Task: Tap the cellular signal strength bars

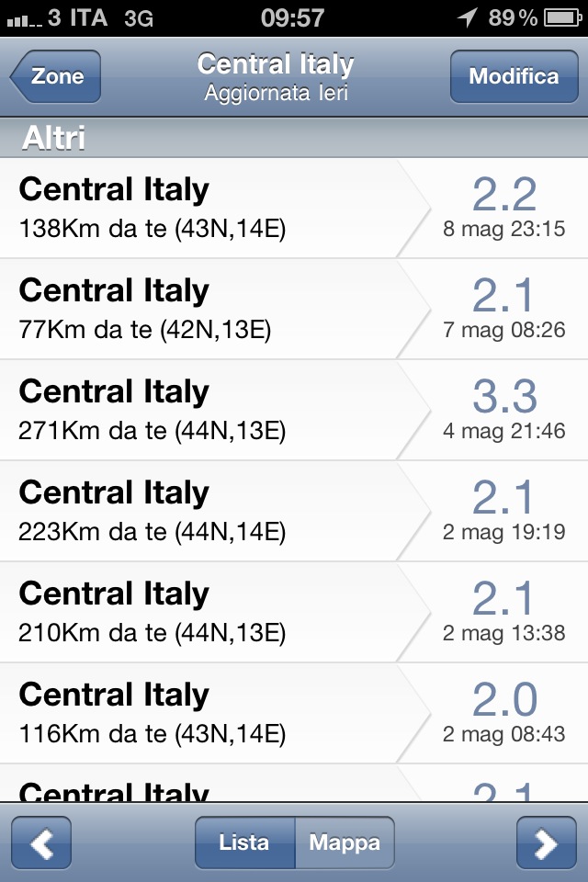Action: [23, 19]
